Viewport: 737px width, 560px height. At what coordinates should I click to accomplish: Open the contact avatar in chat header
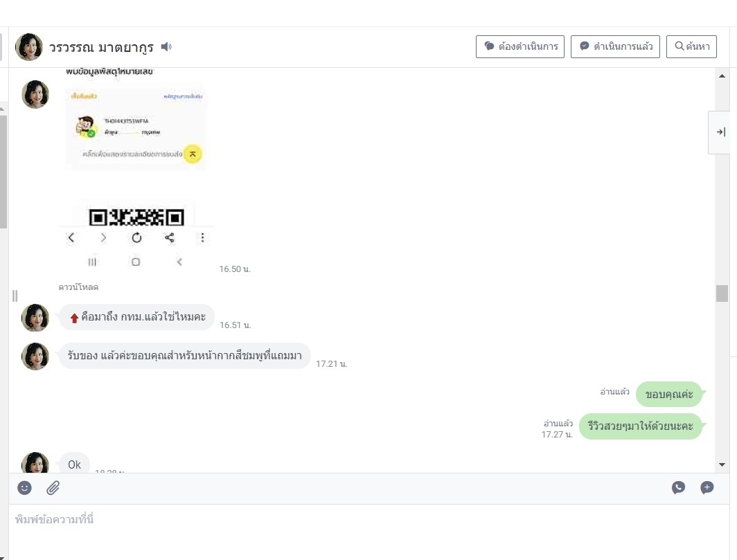click(x=29, y=47)
